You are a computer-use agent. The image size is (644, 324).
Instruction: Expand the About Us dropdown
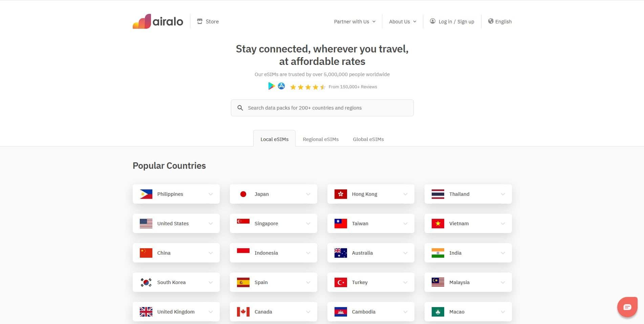[402, 22]
